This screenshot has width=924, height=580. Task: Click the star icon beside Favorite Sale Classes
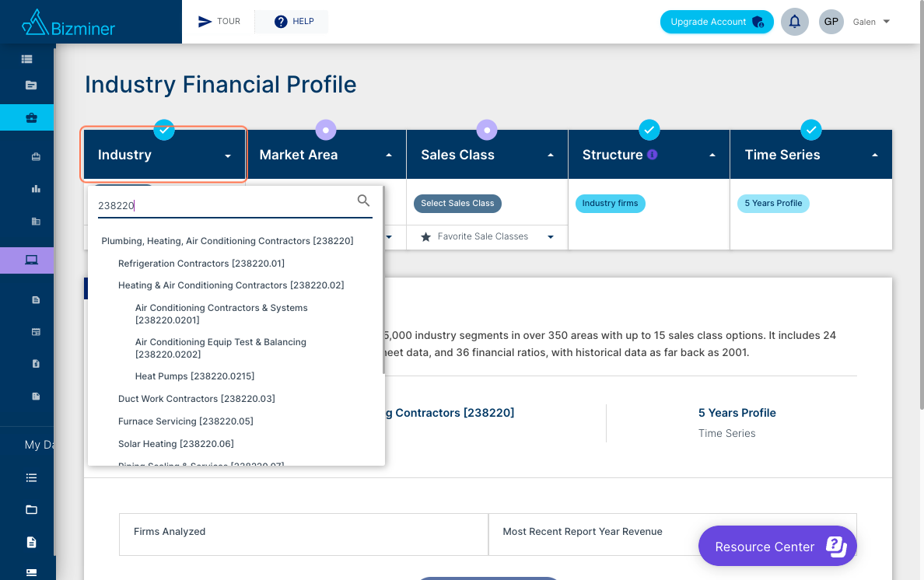426,236
